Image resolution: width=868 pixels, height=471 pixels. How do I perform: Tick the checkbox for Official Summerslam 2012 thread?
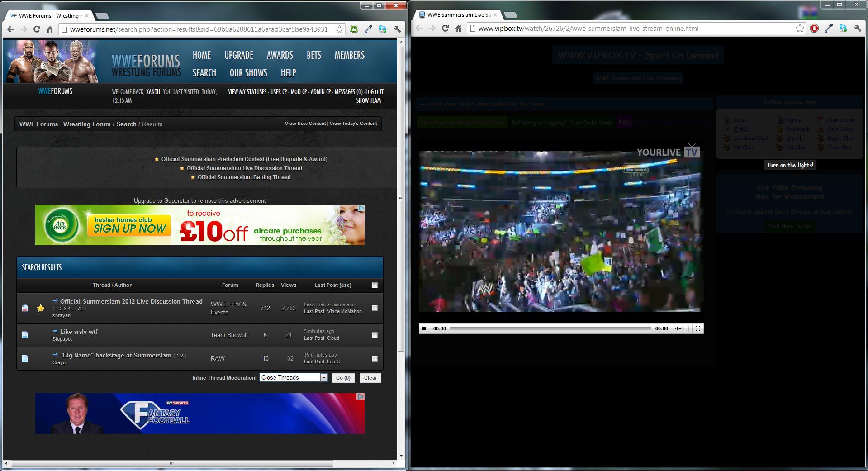pyautogui.click(x=375, y=308)
